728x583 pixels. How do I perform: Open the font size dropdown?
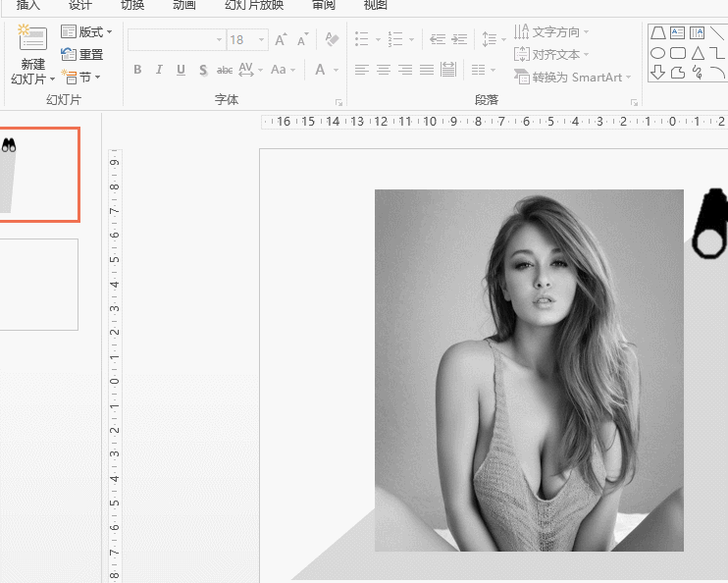(x=261, y=40)
